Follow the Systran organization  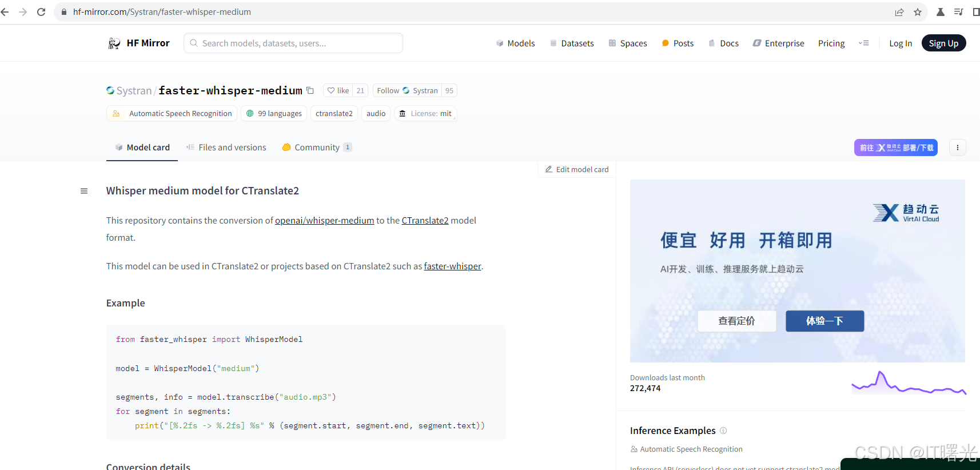[407, 90]
